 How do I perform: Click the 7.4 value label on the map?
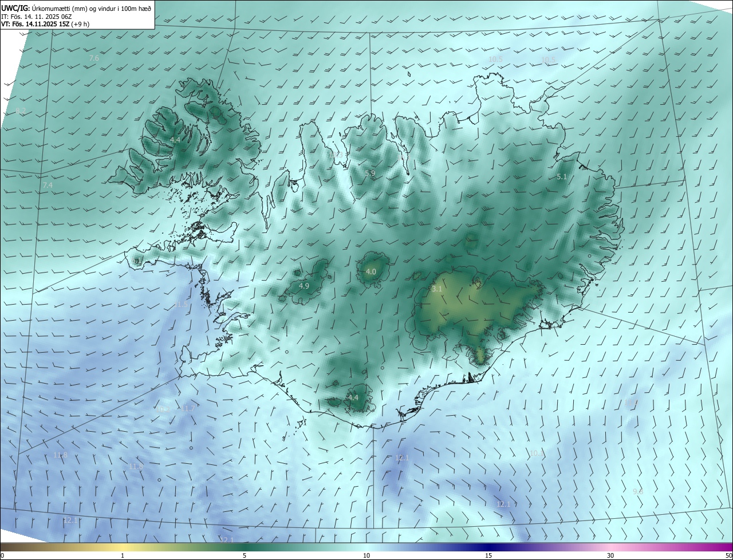coord(48,186)
